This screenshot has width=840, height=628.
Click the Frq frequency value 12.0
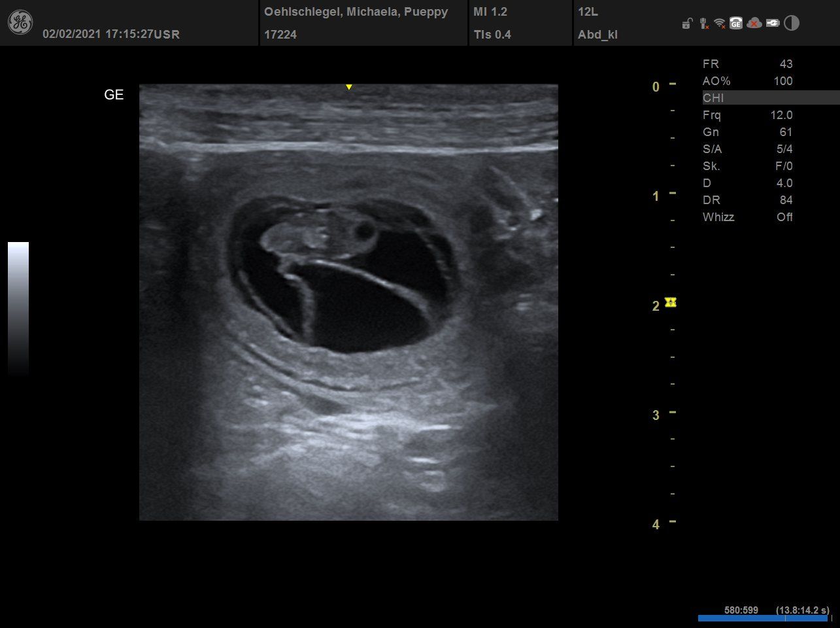tap(782, 115)
